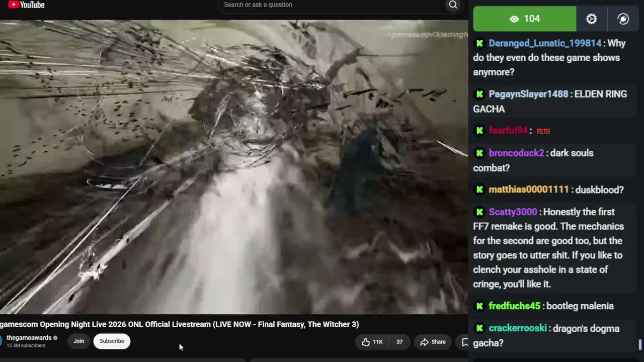Click the 'duskblood?' chat message
Screen dimensions: 644x362
pos(599,190)
